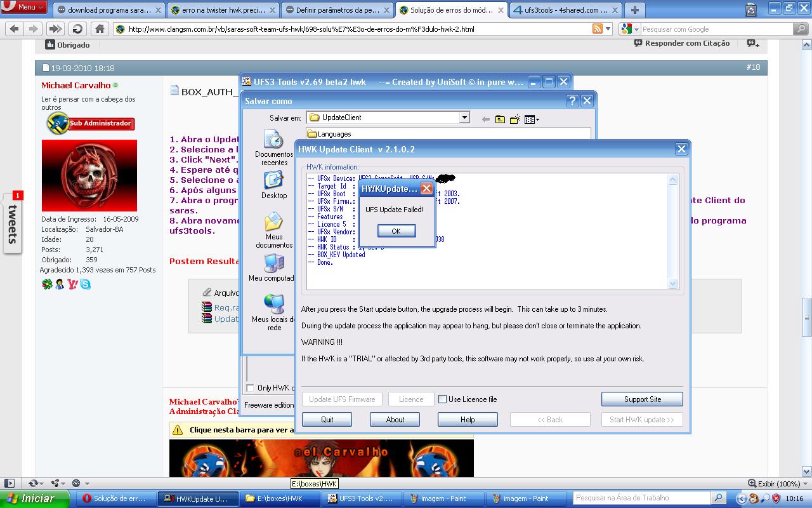Click the Yahoo messenger contact icon

tap(72, 284)
